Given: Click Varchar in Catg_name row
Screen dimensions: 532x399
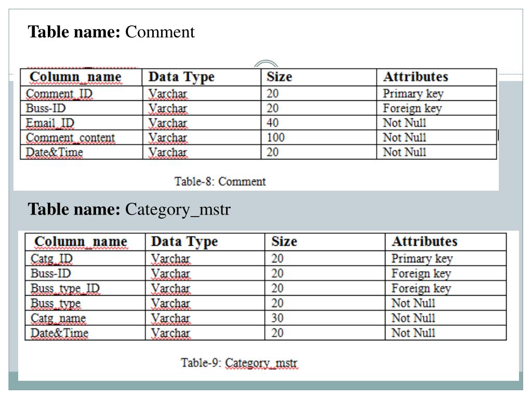Looking at the screenshot, I should coord(170,318).
